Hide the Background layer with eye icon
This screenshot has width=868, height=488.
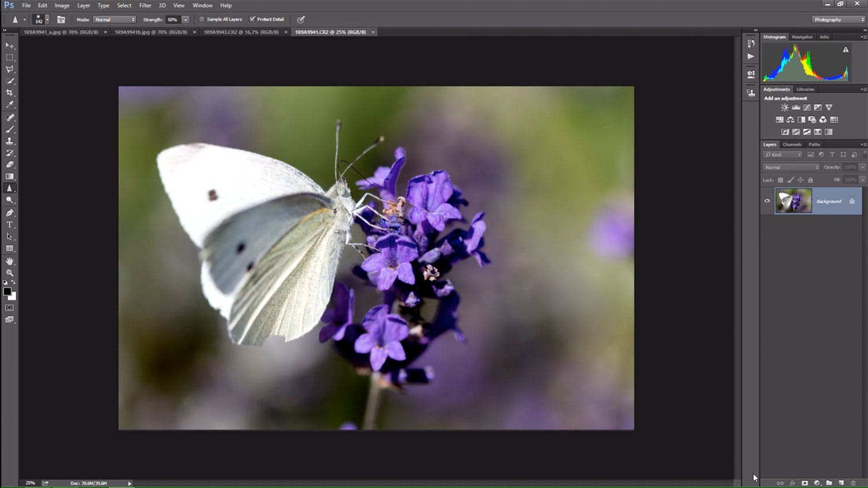point(767,201)
